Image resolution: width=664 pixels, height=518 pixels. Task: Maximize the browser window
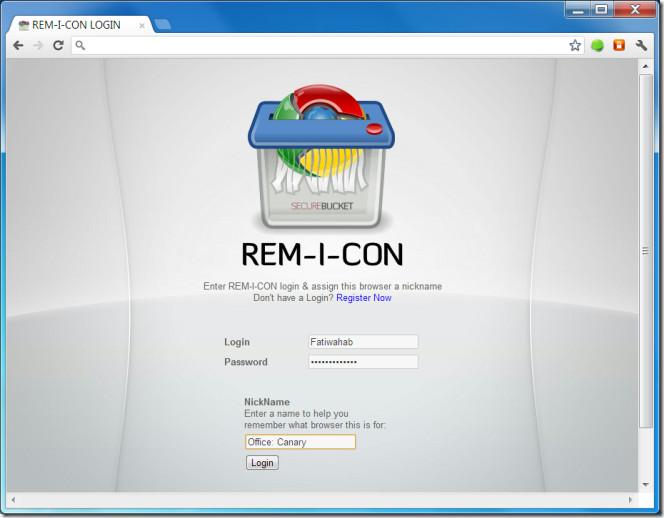click(x=601, y=9)
